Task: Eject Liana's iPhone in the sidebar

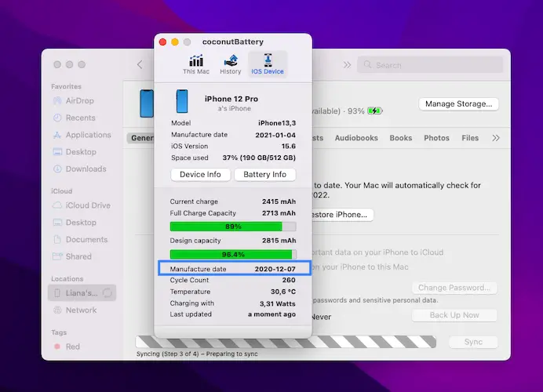Action: click(107, 293)
